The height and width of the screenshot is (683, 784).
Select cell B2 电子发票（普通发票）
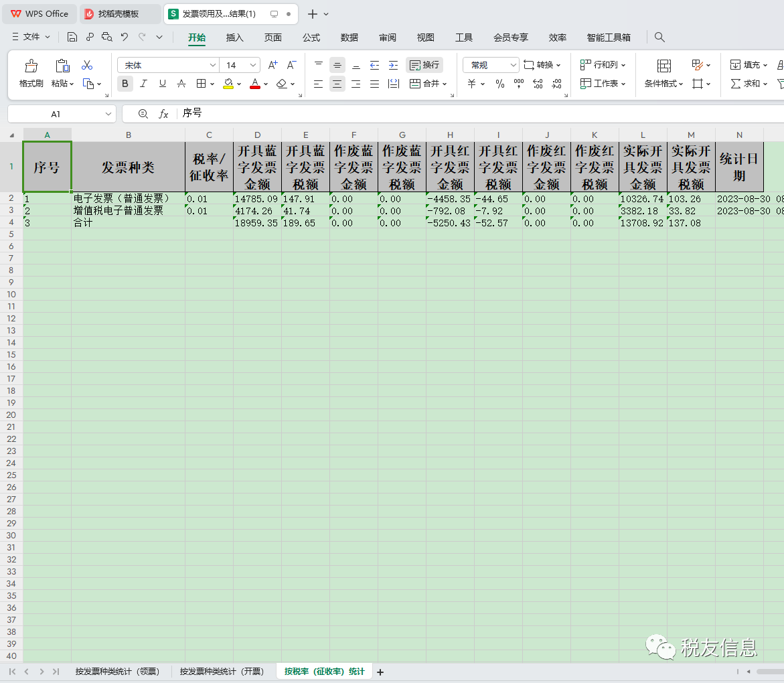click(129, 198)
